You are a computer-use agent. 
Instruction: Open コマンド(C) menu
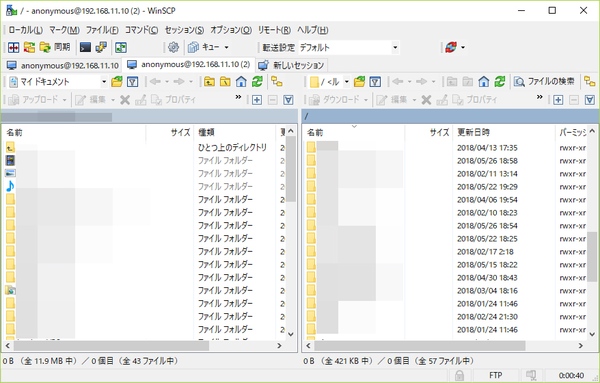(x=142, y=30)
